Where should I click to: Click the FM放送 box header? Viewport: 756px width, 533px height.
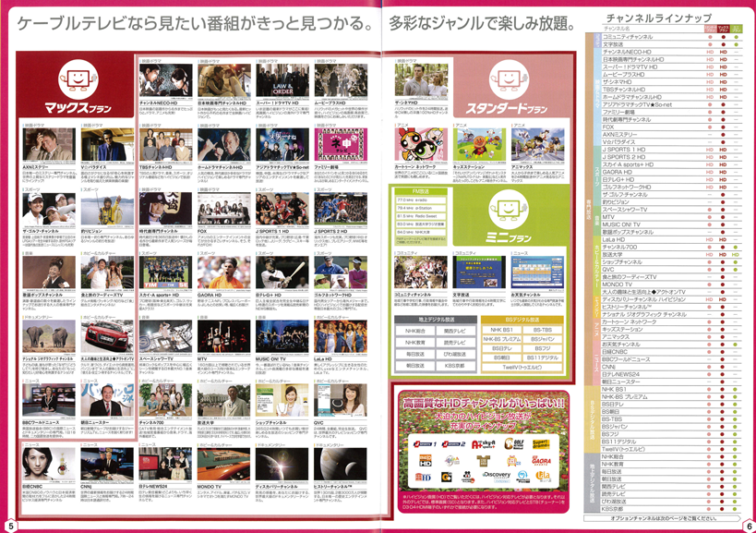[x=421, y=191]
